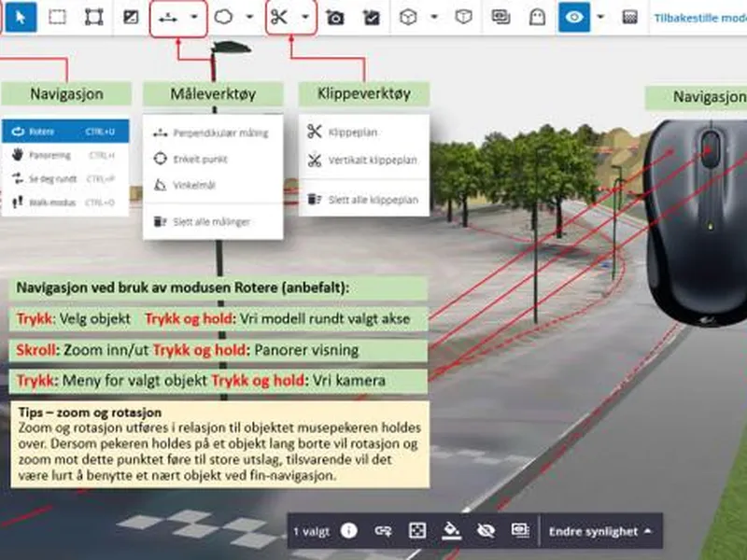
Task: Click the overlapping screens icon in selection bar
Action: point(520,530)
